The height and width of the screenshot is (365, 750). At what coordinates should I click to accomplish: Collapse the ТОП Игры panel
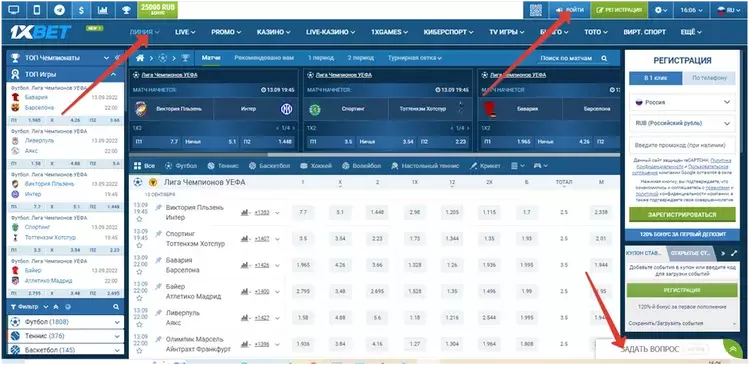click(x=113, y=75)
